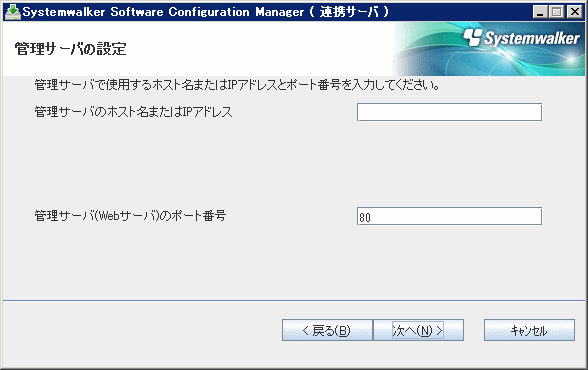Click the instruction text about host and port
This screenshot has width=588, height=370.
pos(237,85)
